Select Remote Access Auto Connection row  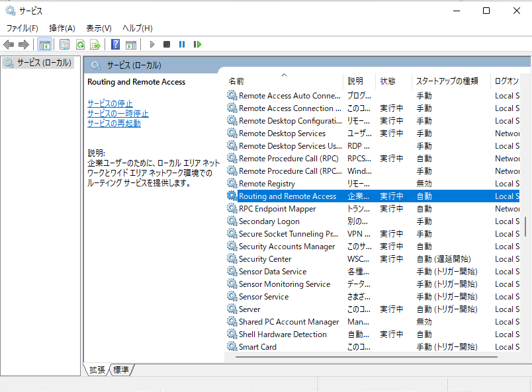(x=372, y=96)
